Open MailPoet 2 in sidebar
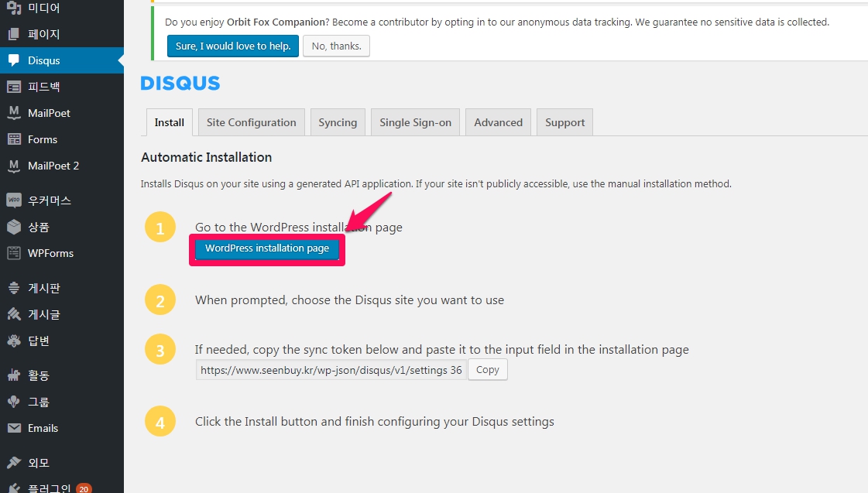The image size is (868, 493). coord(53,166)
